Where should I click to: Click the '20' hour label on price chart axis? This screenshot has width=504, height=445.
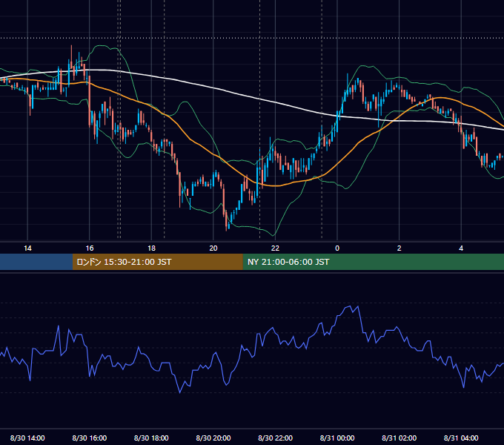point(213,248)
